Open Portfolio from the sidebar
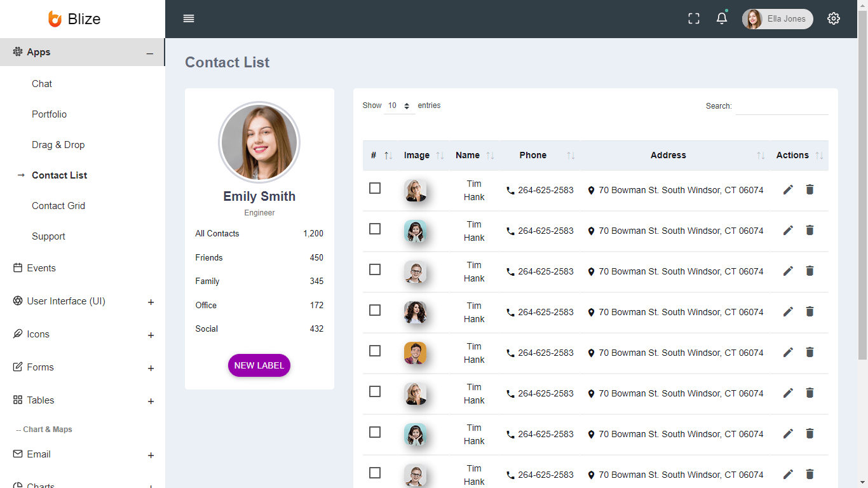The image size is (868, 488). [50, 114]
